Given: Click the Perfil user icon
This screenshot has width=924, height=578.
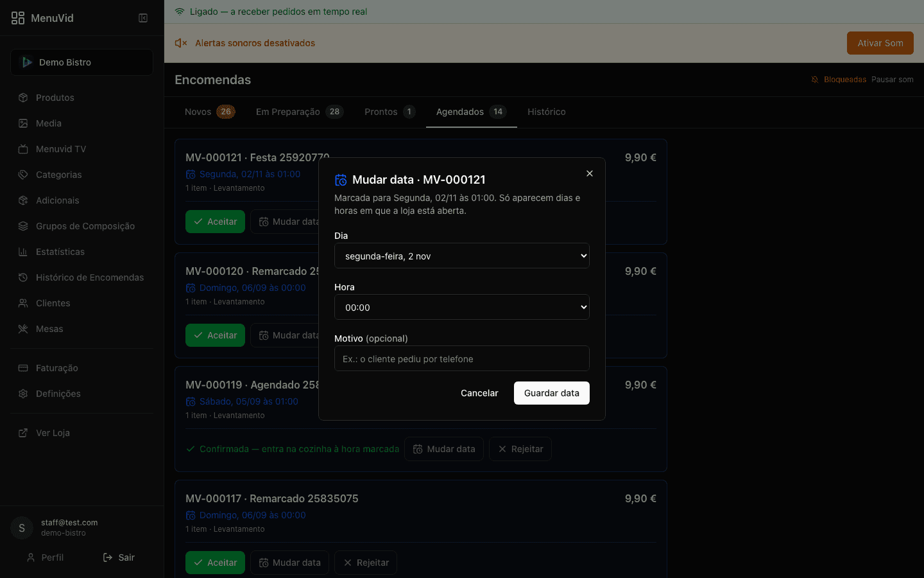Looking at the screenshot, I should point(30,557).
